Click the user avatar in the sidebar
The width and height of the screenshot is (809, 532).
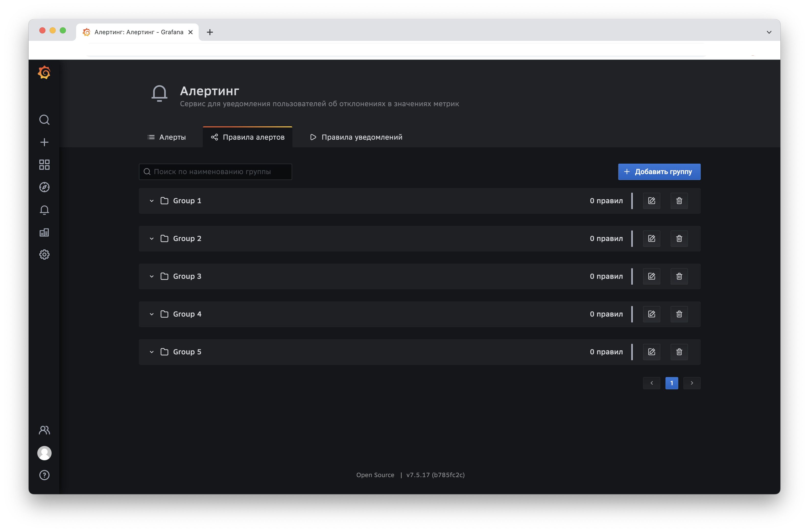pos(44,453)
